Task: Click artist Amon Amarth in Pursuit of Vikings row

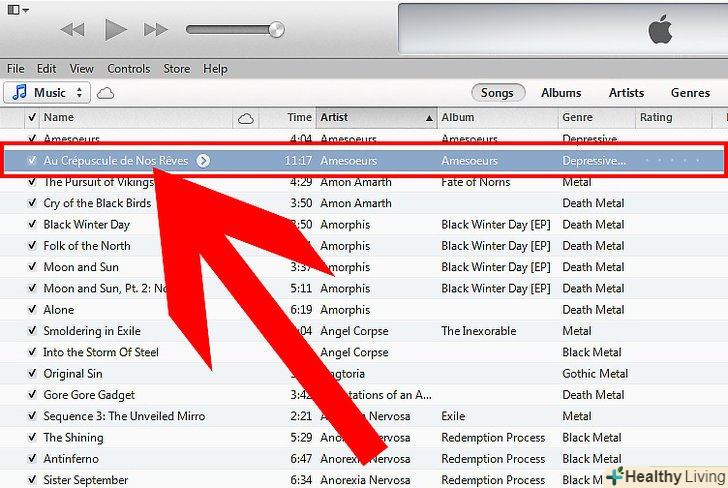Action: (356, 182)
